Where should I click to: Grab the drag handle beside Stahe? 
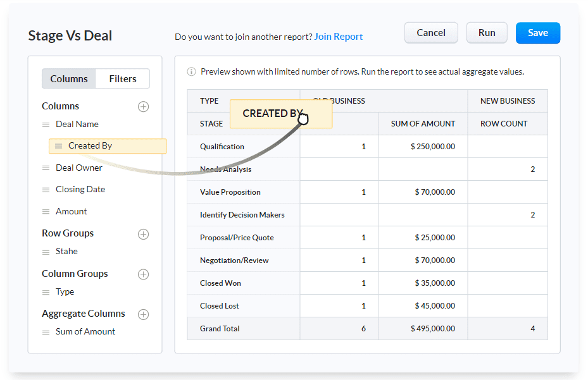(46, 252)
